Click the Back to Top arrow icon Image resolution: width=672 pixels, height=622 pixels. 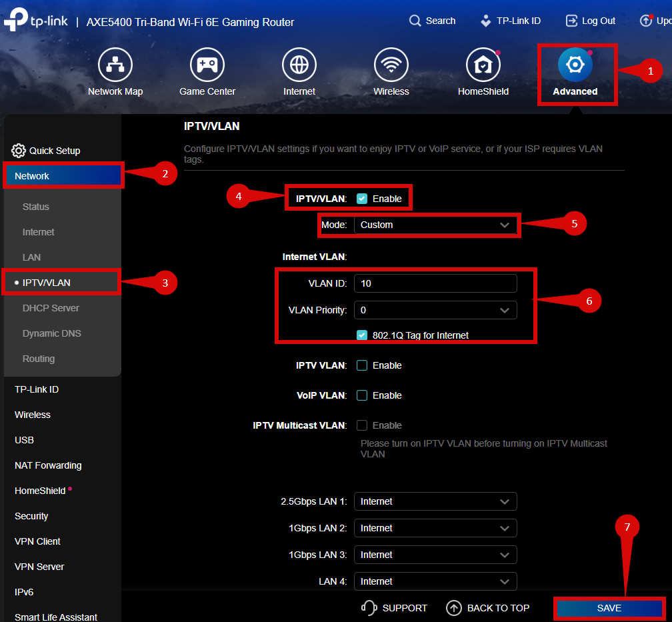pos(454,608)
